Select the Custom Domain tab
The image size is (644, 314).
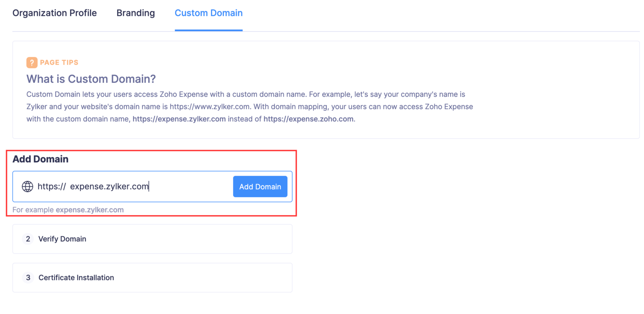tap(208, 13)
